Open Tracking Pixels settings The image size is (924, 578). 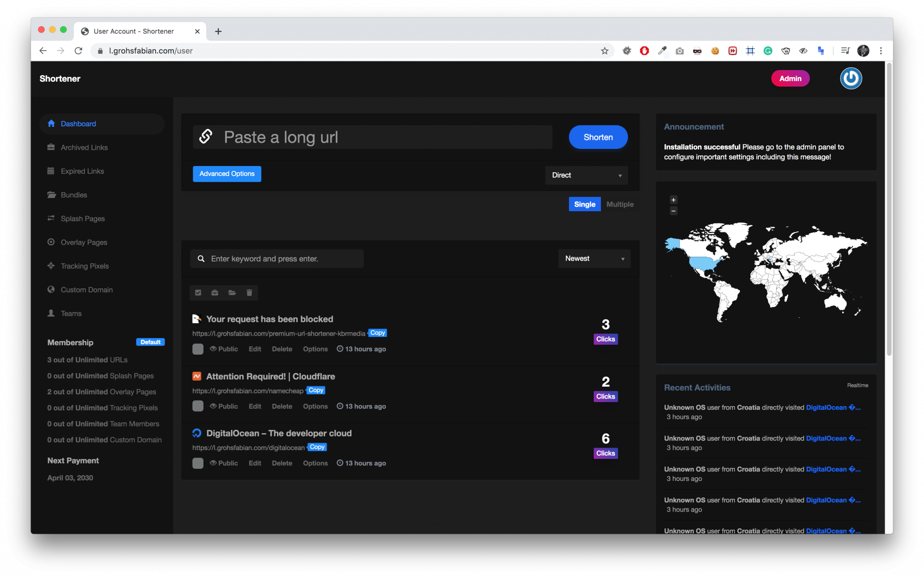pyautogui.click(x=85, y=266)
